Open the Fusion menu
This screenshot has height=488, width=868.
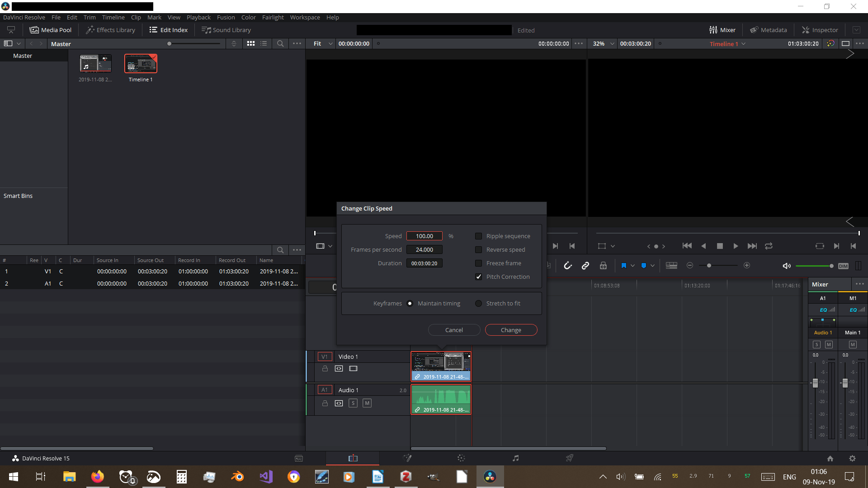[226, 17]
